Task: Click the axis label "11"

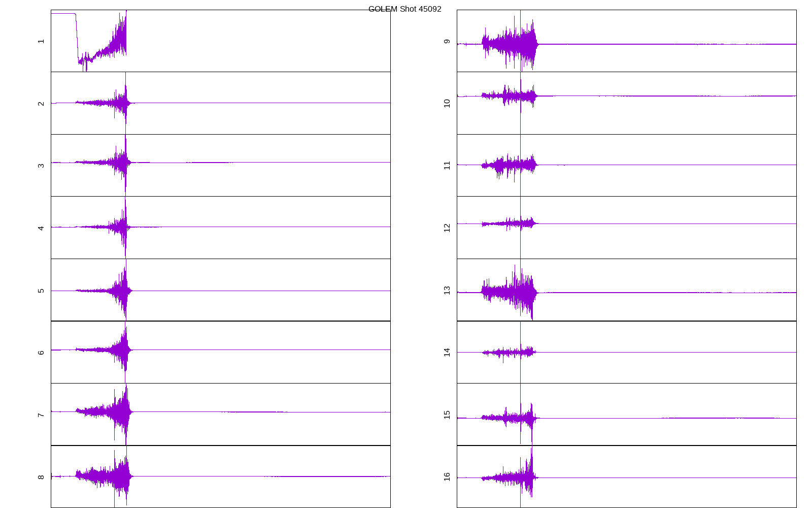Action: (x=447, y=165)
